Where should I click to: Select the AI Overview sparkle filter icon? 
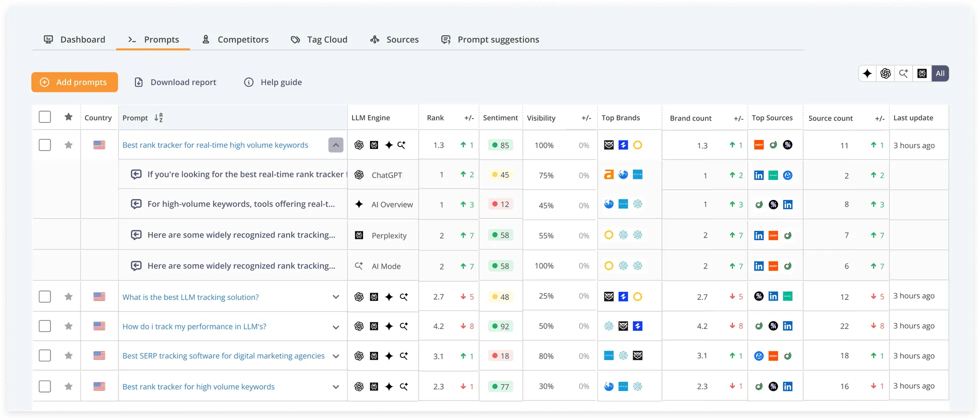tap(867, 73)
